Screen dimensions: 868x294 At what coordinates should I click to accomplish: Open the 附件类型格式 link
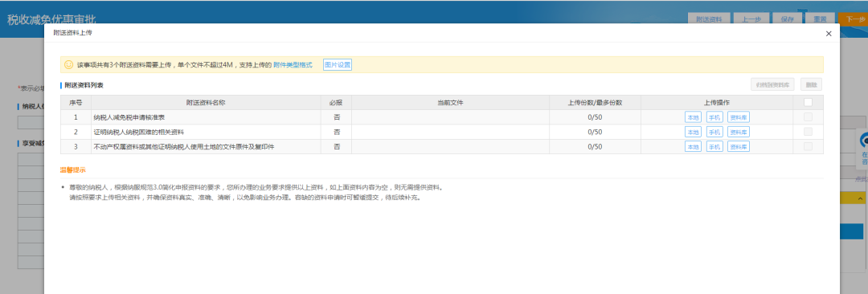(293, 65)
